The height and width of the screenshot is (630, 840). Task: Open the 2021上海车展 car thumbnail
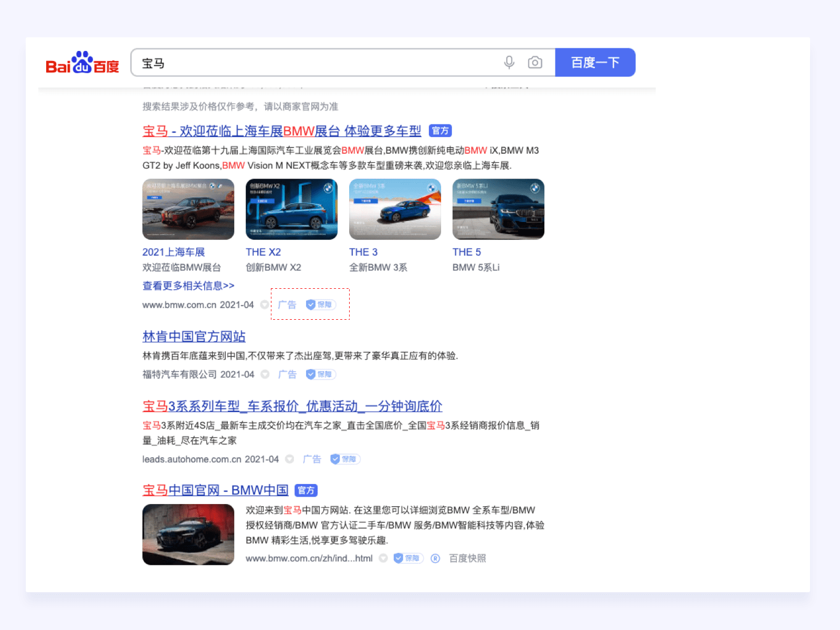(188, 209)
